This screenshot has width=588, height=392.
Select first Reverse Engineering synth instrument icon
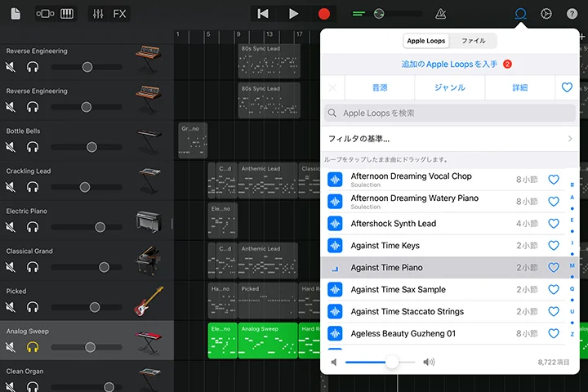coord(149,60)
